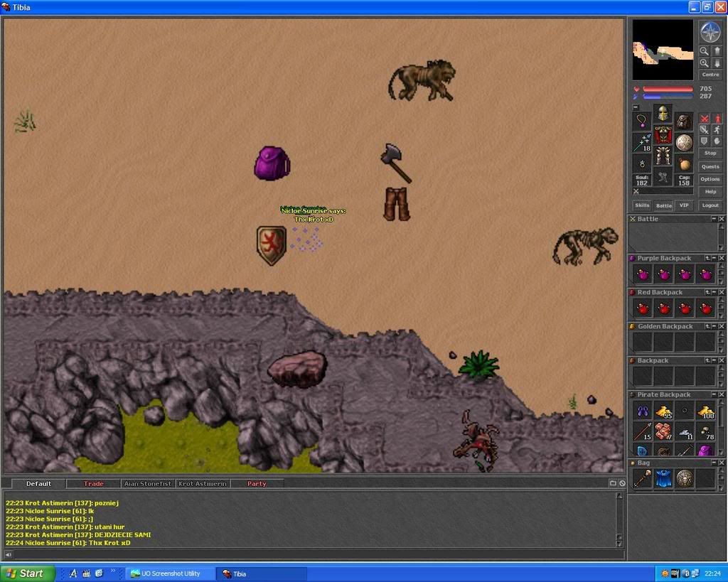Click the leather legs on the ground
Screen dimensions: 728x582
pos(397,203)
